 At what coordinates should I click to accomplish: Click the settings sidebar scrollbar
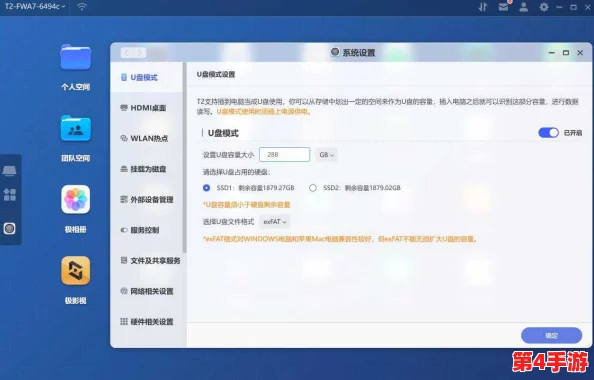(184, 159)
